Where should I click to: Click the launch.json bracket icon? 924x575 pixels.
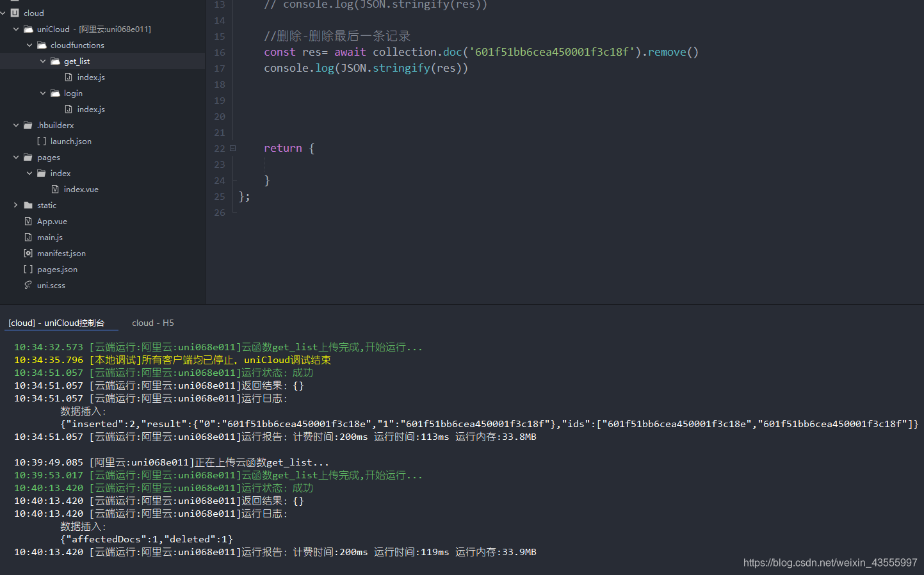point(42,141)
